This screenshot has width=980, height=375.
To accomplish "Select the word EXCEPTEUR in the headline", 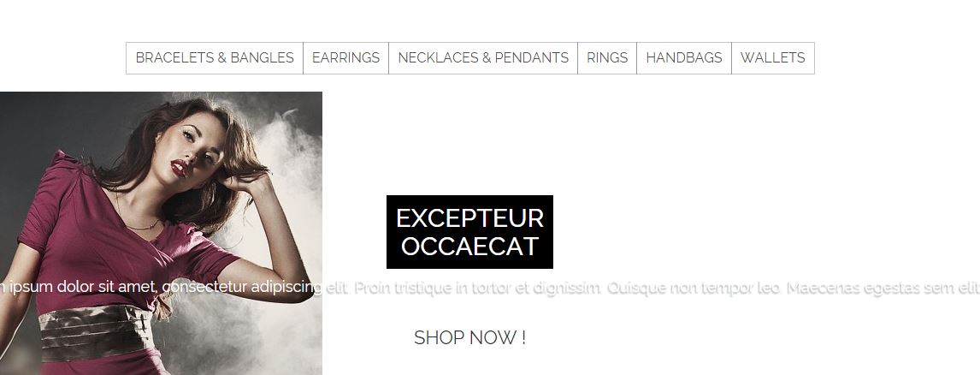I will pyautogui.click(x=470, y=218).
